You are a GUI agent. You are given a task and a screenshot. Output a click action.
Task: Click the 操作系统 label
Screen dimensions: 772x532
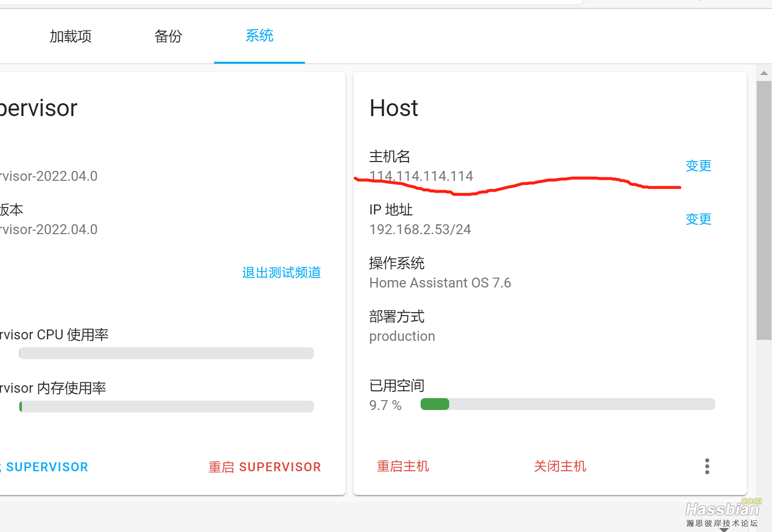pyautogui.click(x=397, y=263)
